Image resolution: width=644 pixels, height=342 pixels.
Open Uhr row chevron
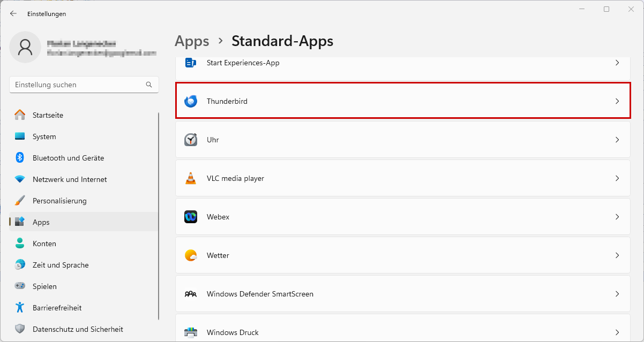pos(617,140)
